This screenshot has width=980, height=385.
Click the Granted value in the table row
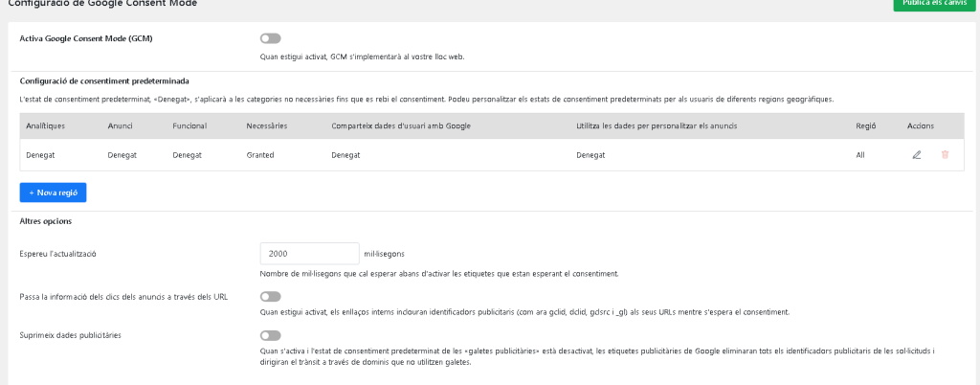[x=260, y=154]
